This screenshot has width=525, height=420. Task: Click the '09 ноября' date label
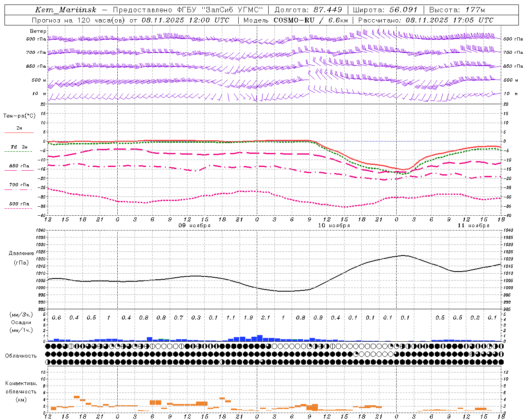[194, 226]
